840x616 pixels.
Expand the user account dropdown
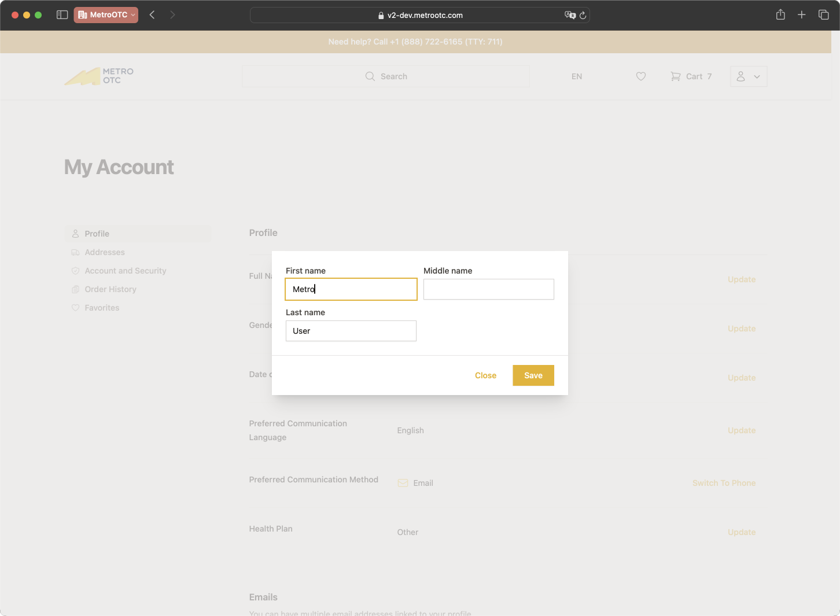[x=749, y=76]
